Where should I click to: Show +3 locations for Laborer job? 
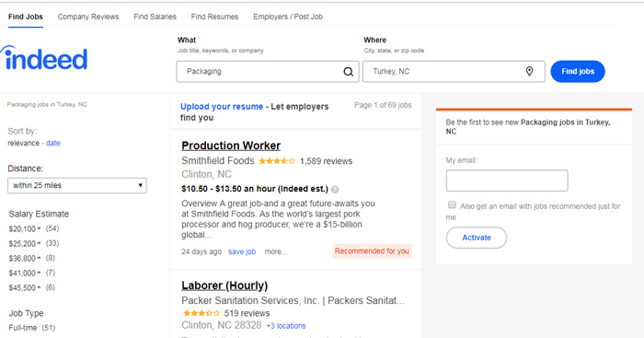pyautogui.click(x=286, y=326)
